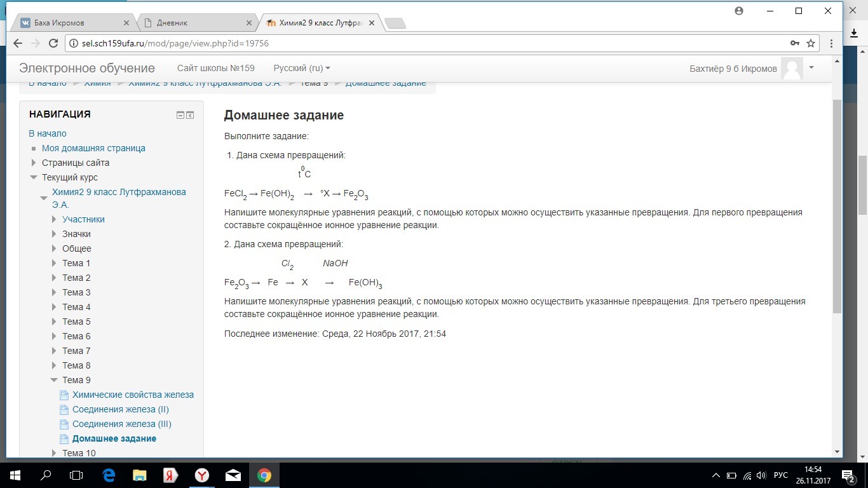Select Тема 10 tree item
The image size is (868, 488).
coord(79,453)
